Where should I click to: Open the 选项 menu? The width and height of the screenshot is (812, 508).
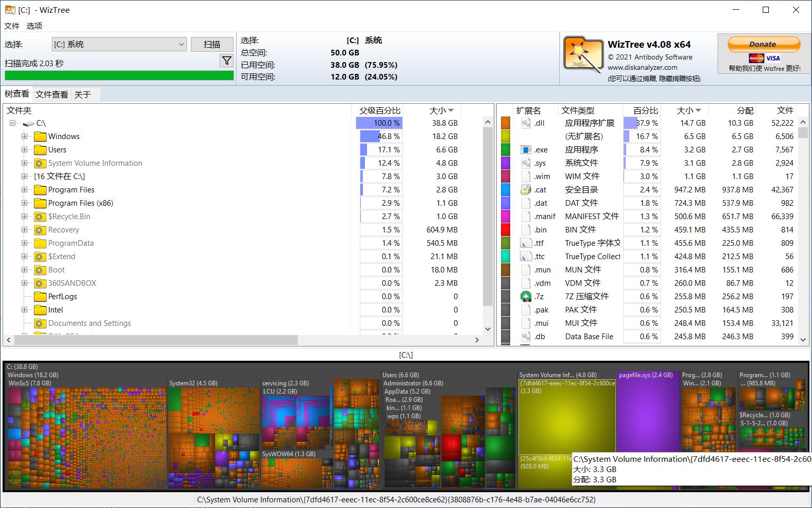tap(34, 26)
